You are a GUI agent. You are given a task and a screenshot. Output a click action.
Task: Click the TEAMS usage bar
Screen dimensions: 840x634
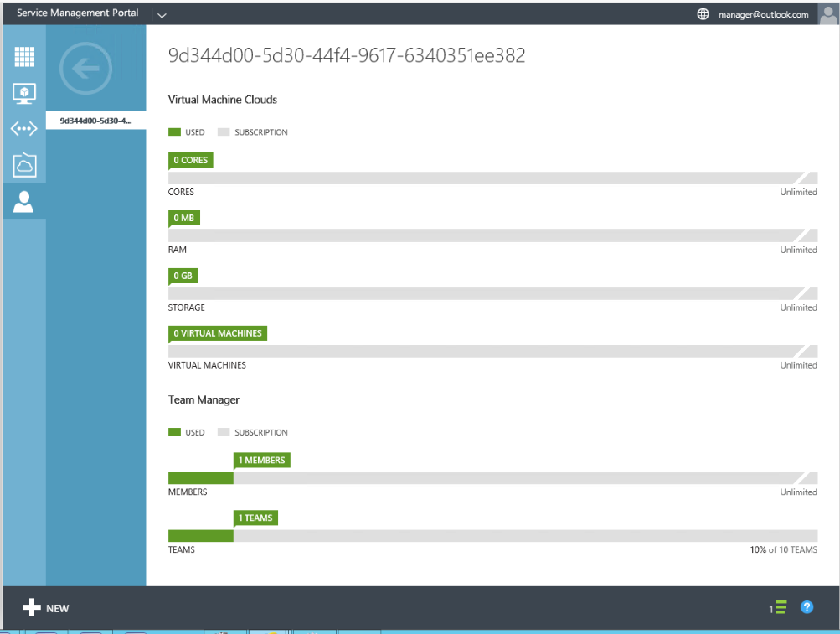click(492, 536)
